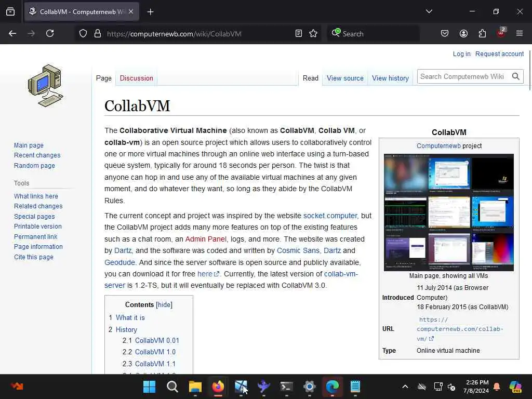Open the socket.computer link
The width and height of the screenshot is (532, 399).
330,216
